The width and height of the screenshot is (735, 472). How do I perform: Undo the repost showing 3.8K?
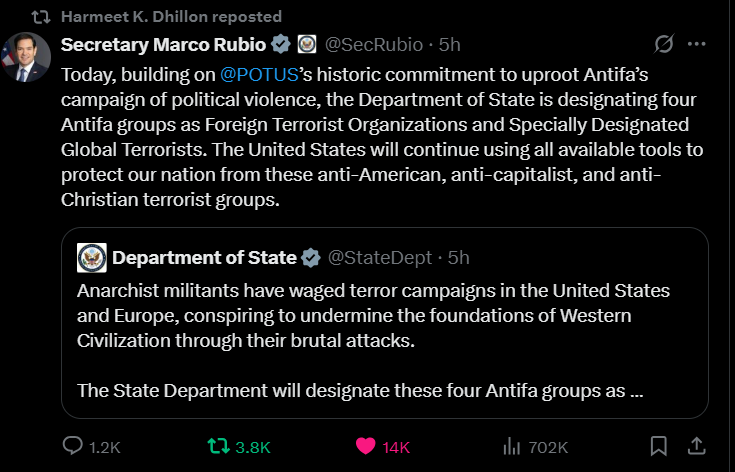coord(217,446)
